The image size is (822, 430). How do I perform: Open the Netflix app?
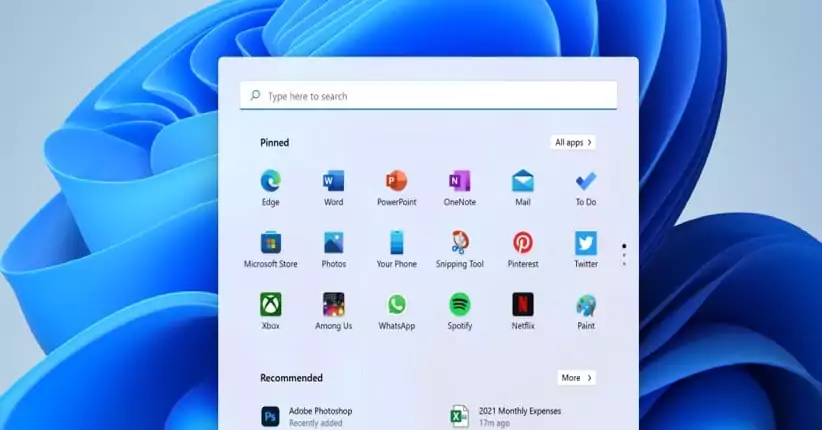pyautogui.click(x=522, y=305)
